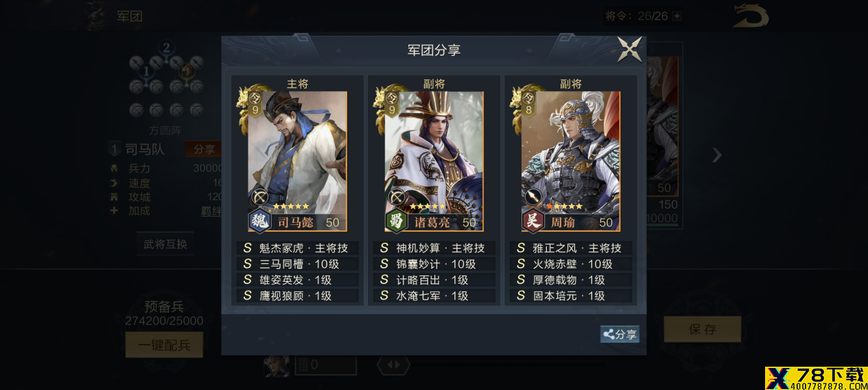Open 诸葛亮 general portrait card

pyautogui.click(x=434, y=162)
